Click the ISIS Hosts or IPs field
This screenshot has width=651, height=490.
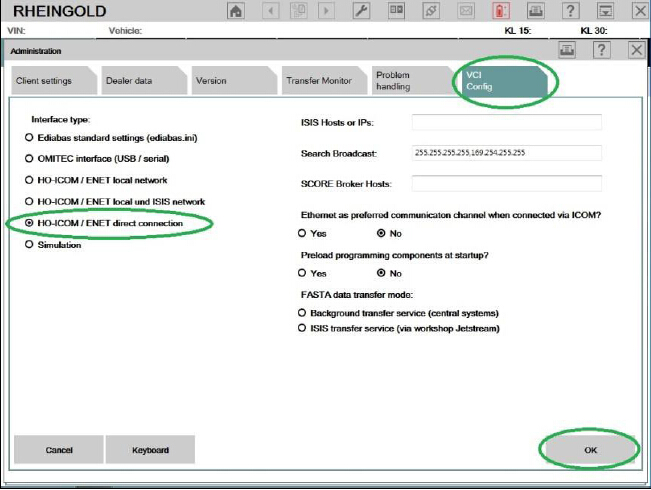click(507, 122)
